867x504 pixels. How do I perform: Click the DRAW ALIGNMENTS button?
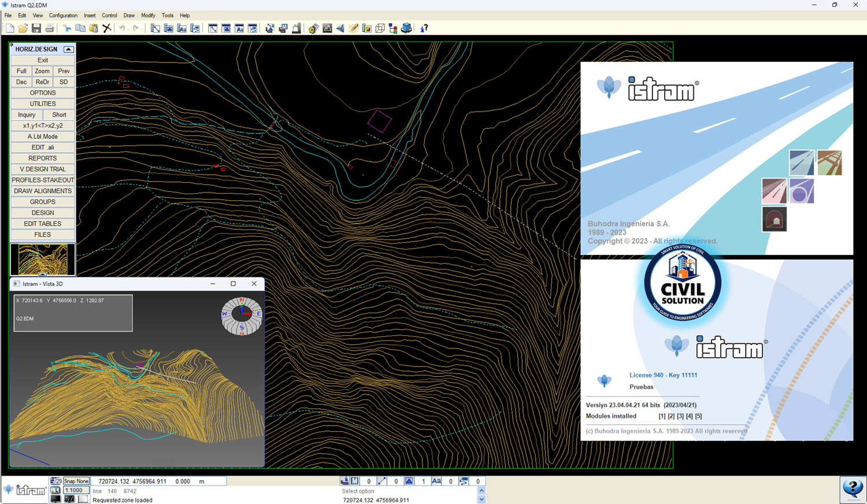pos(43,191)
